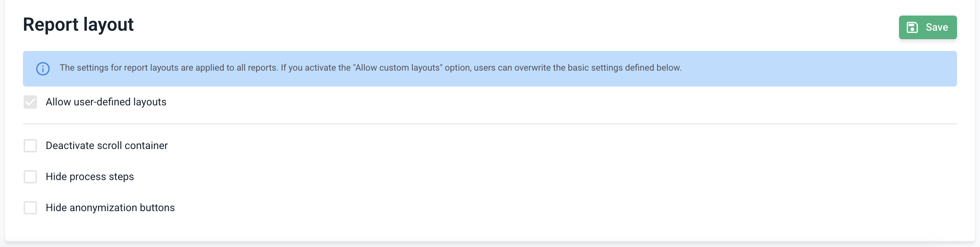Viewport: 980px width, 247px height.
Task: Click the green Save button
Action: (x=927, y=27)
